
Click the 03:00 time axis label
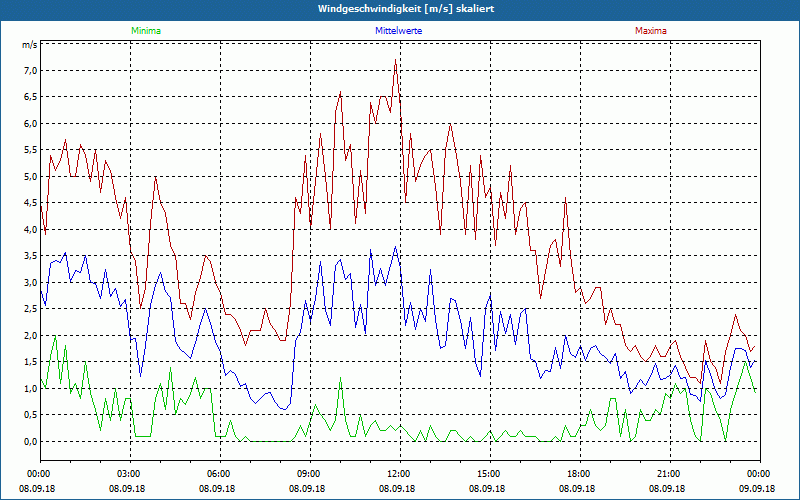tap(130, 474)
